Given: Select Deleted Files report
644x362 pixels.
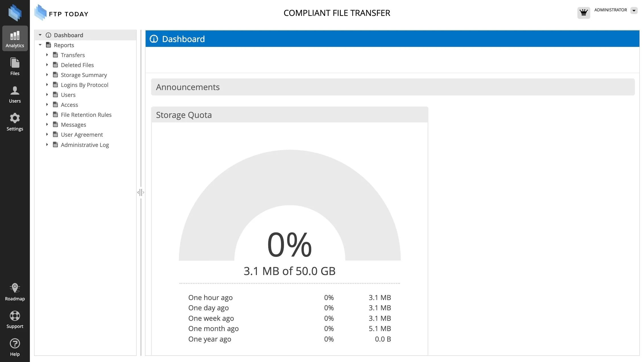Looking at the screenshot, I should [77, 65].
